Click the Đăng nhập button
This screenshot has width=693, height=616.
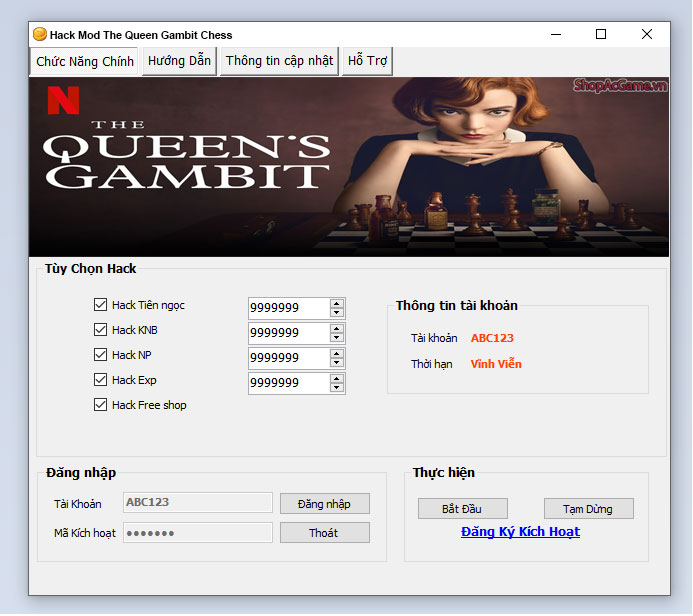[x=325, y=504]
